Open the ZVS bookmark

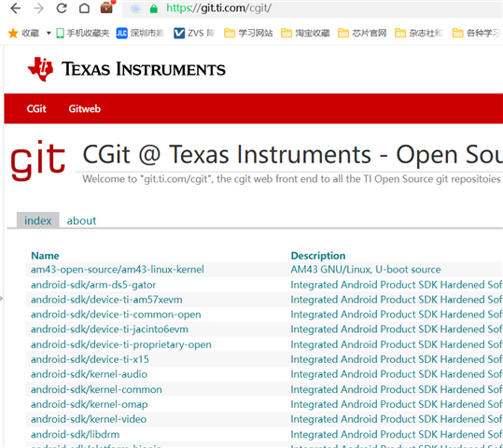(x=194, y=33)
